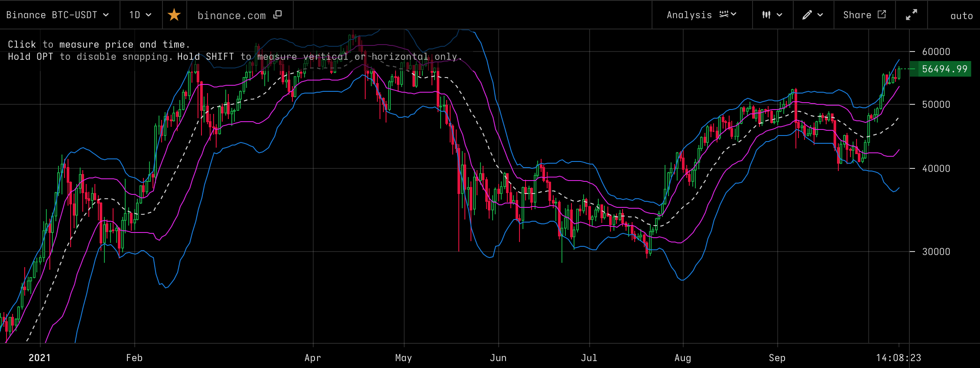
Task: Click the chevron next to 1D
Action: [149, 15]
